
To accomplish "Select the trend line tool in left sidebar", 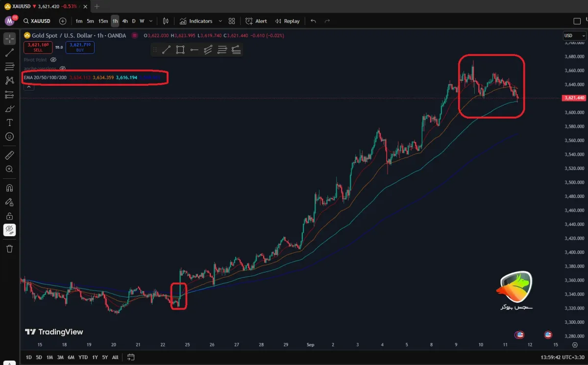I will tap(9, 52).
